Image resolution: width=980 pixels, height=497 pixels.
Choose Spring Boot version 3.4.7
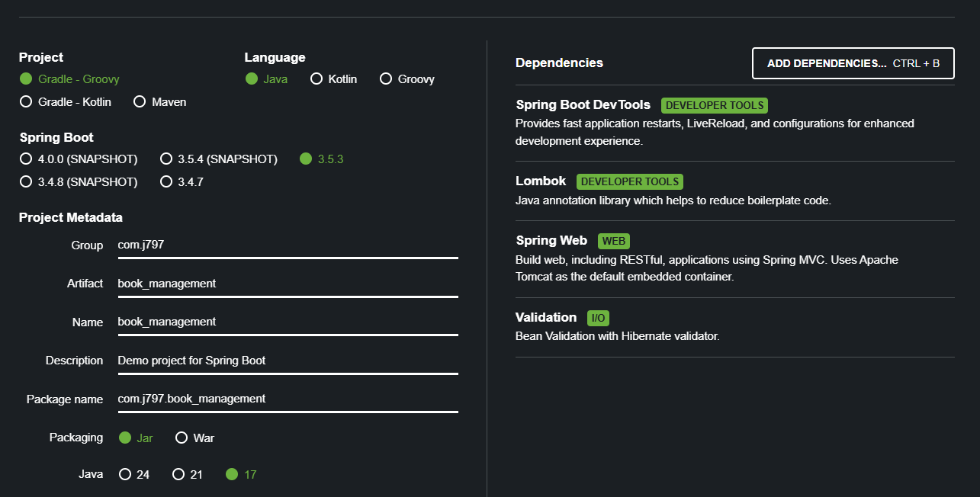tap(182, 182)
